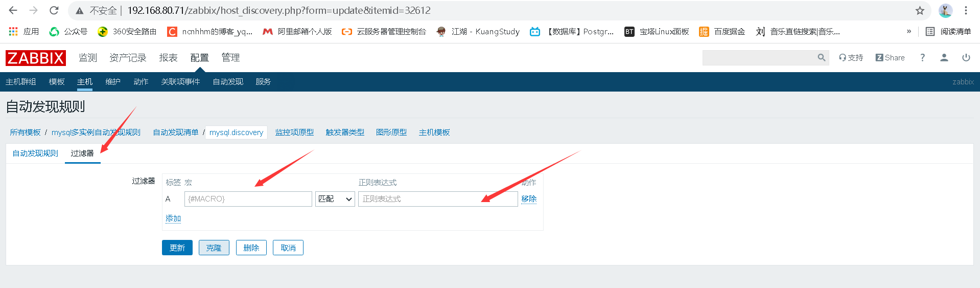Screen dimensions: 980x288
Task: Open the 应用 apps bookmark
Action: 24,32
